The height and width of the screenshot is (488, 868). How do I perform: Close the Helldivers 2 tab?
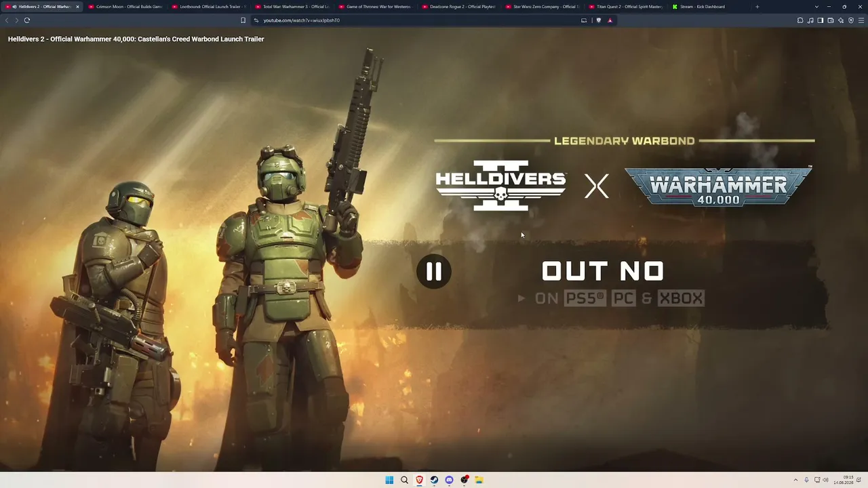click(x=77, y=7)
